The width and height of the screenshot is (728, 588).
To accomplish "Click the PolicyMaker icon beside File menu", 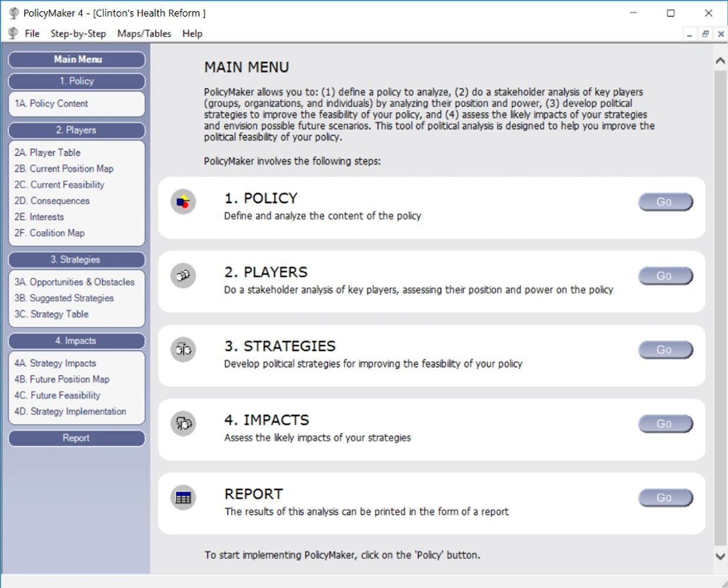I will [x=13, y=33].
